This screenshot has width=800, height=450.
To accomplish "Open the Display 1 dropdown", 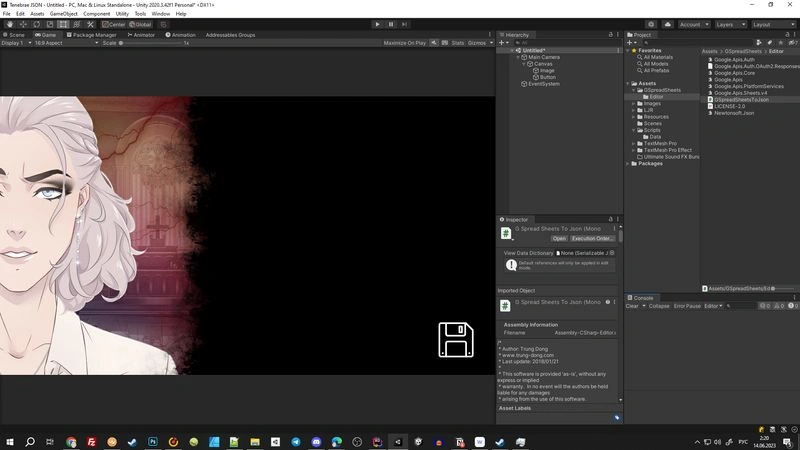I will (16, 43).
